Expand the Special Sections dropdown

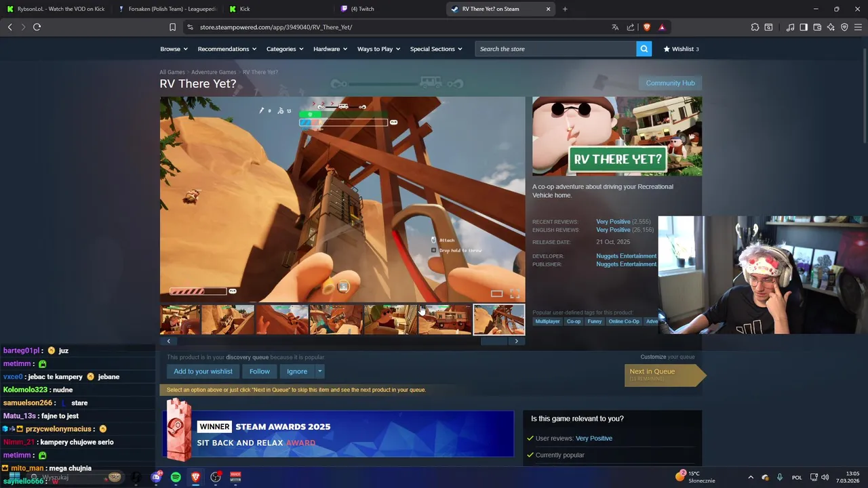tap(436, 49)
